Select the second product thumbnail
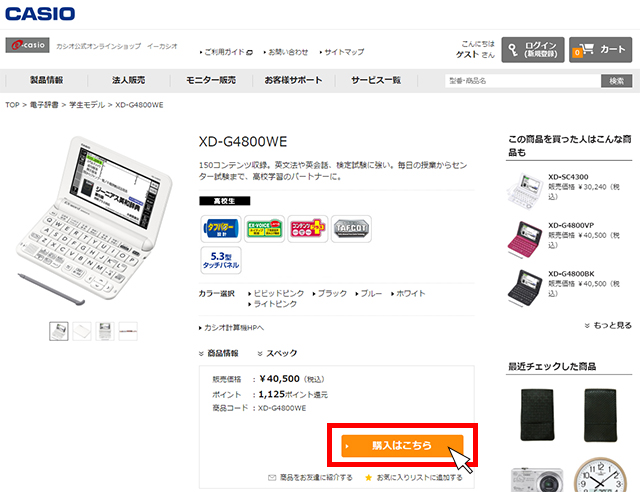Image resolution: width=640 pixels, height=492 pixels. coord(82,331)
